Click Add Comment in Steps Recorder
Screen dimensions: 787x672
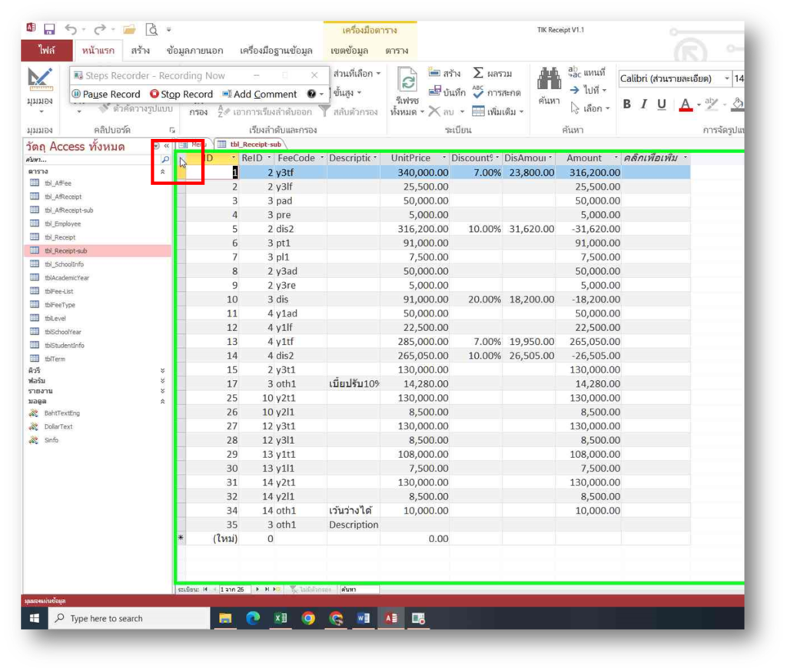click(x=259, y=94)
